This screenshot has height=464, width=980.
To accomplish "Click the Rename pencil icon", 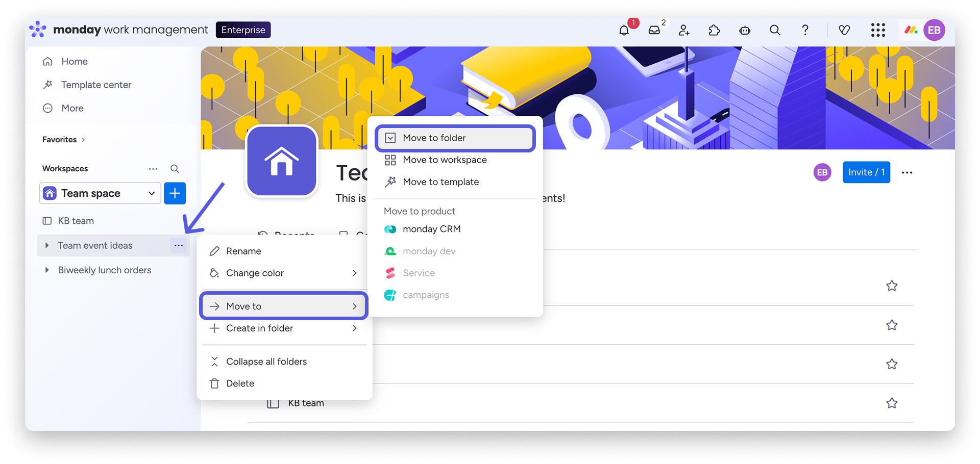I will [x=214, y=251].
